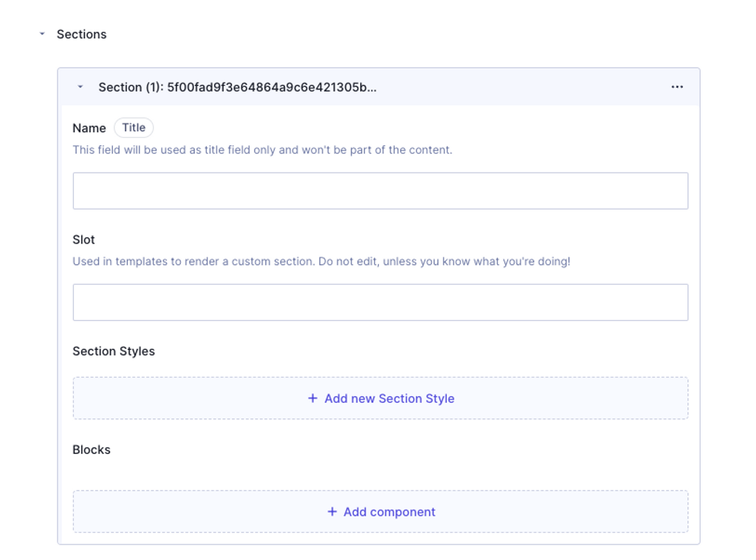The width and height of the screenshot is (756, 560).
Task: Click the Blocks label
Action: tap(92, 449)
